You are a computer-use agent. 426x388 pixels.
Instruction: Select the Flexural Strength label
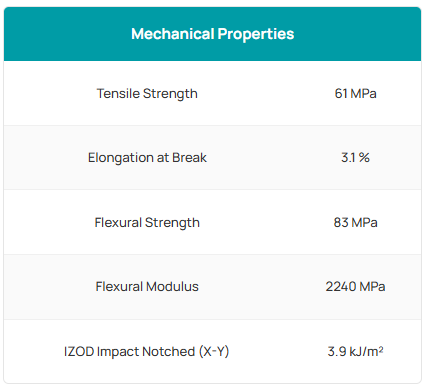pos(147,223)
